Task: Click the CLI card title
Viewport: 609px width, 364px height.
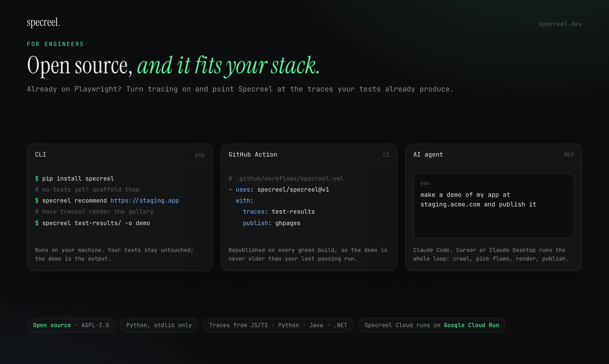Action: (41, 154)
